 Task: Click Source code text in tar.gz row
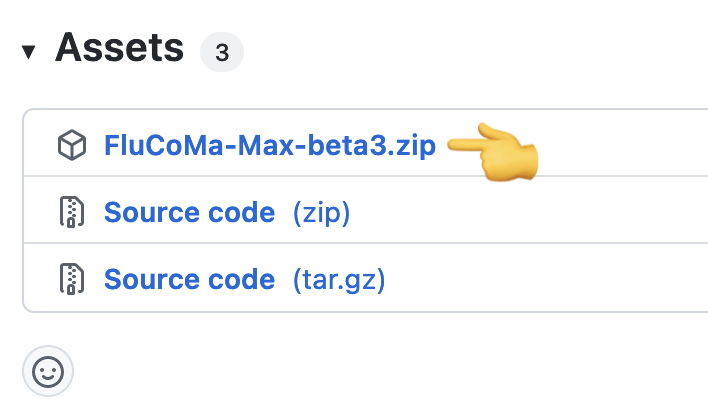pyautogui.click(x=190, y=280)
